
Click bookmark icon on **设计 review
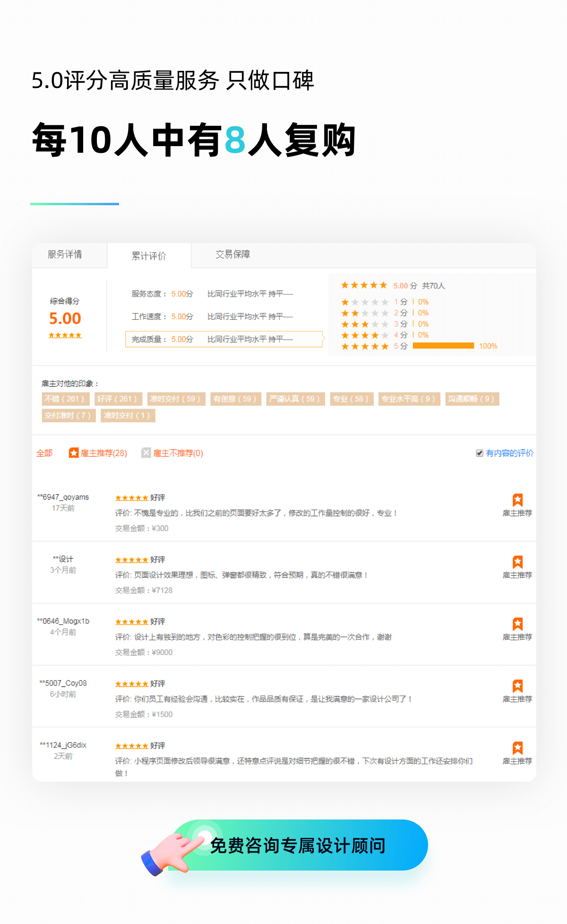[517, 562]
